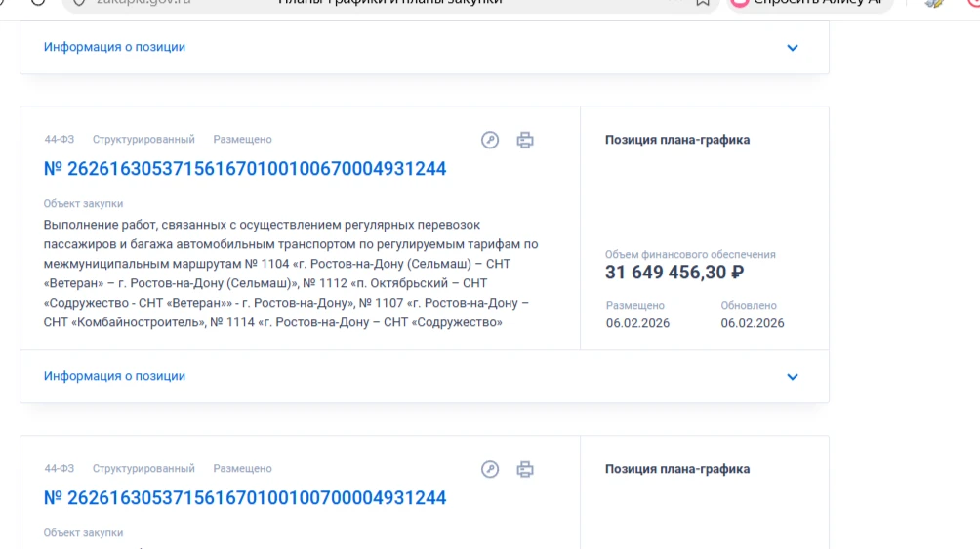The image size is (980, 549).
Task: Click the 'Структурированный' tag in the first full card
Action: click(143, 140)
